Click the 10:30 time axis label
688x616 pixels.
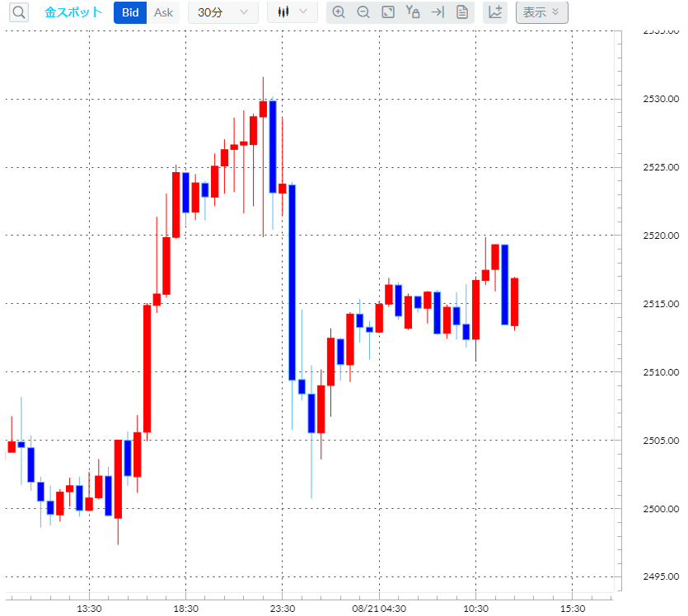(476, 609)
